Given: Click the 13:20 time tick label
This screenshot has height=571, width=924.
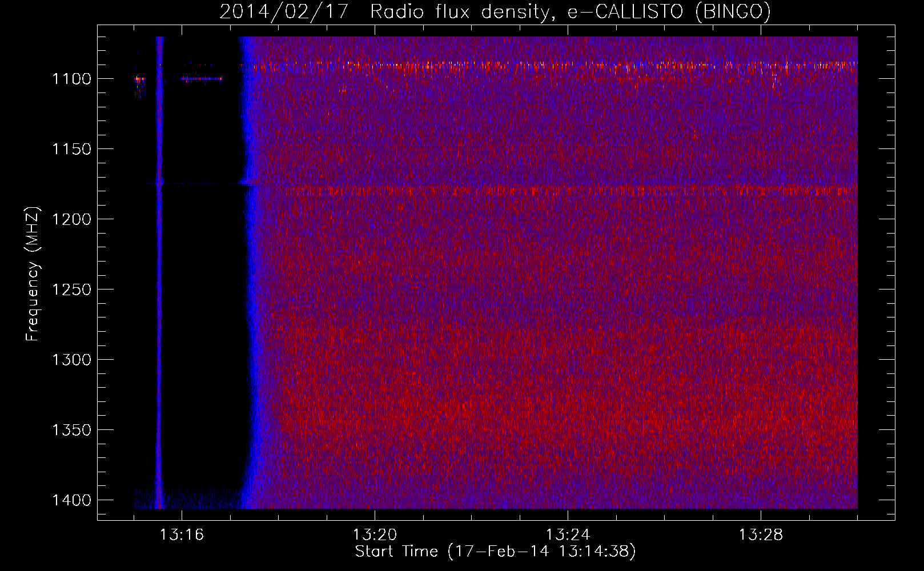Looking at the screenshot, I should (x=375, y=535).
